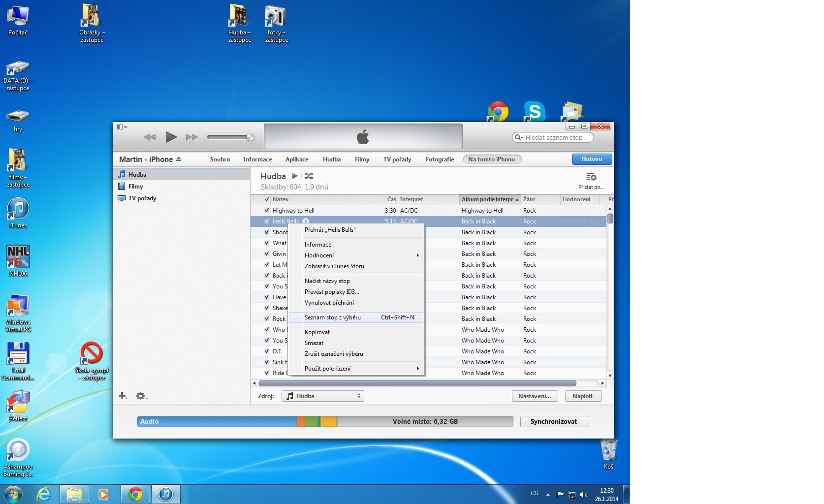Toggle the header checkbox beside Název
Image resolution: width=824 pixels, height=504 pixels.
point(267,199)
